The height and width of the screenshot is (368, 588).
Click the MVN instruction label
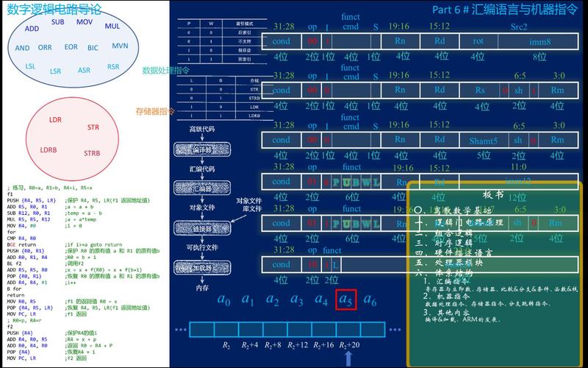120,46
